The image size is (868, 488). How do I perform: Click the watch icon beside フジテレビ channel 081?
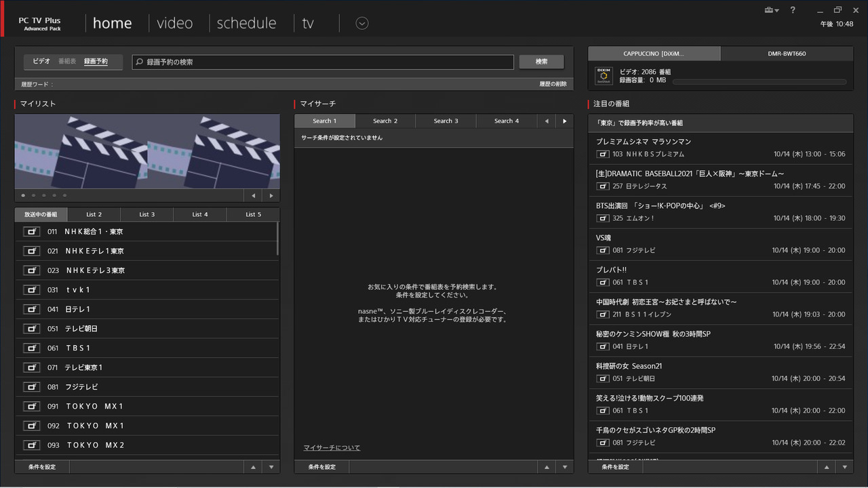click(x=31, y=386)
